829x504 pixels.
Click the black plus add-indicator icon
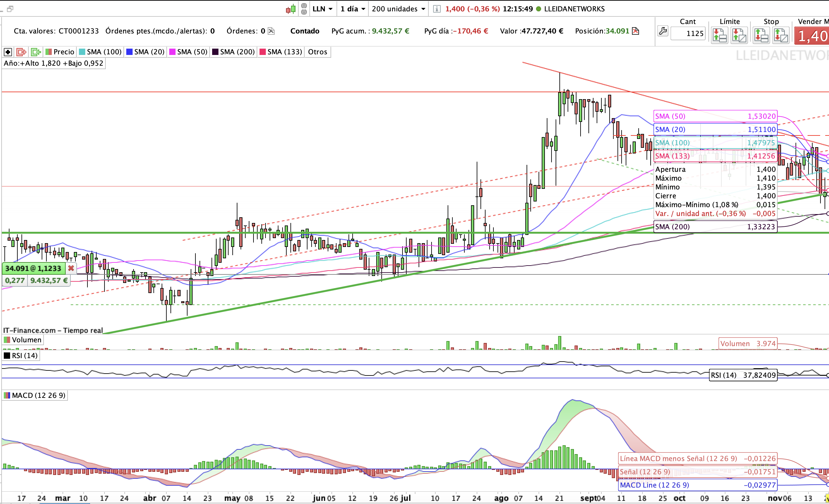8,52
